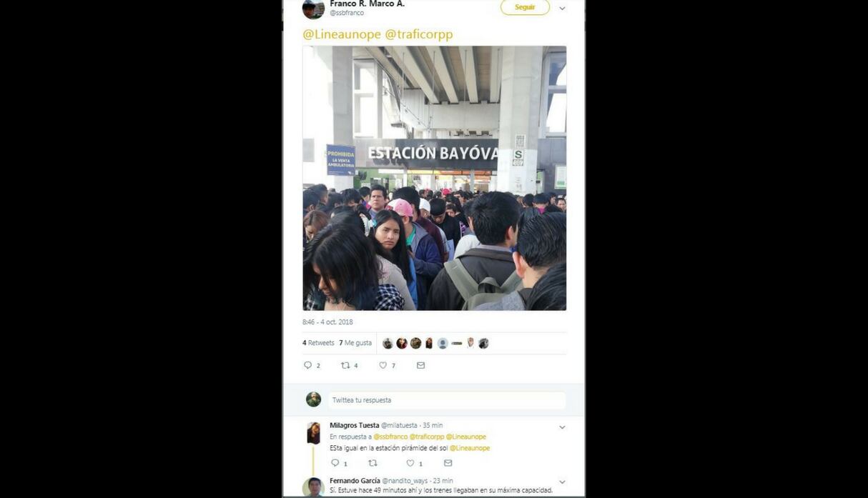Open Franco R. Marco A. profile avatar
The image size is (868, 498).
click(x=313, y=9)
